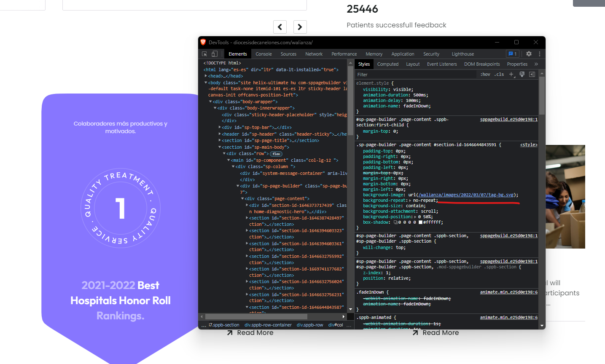Toggle the device toolbar icon
This screenshot has height=364, width=605.
215,54
